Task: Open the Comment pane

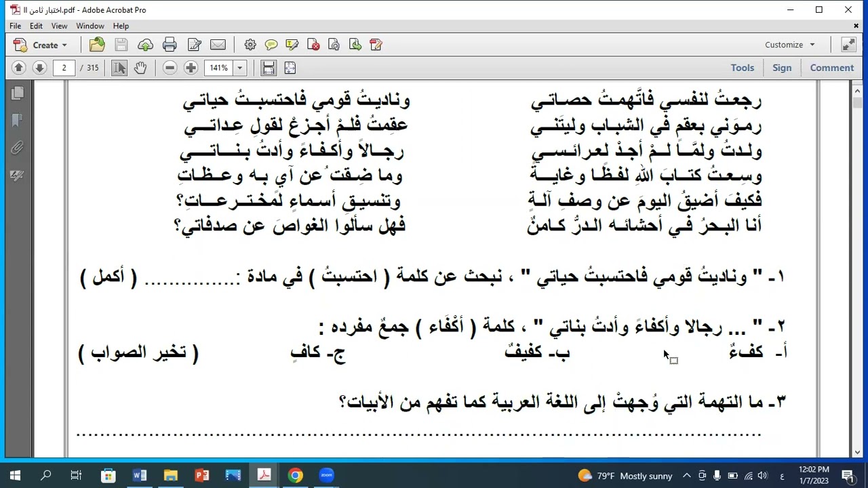Action: click(x=832, y=68)
